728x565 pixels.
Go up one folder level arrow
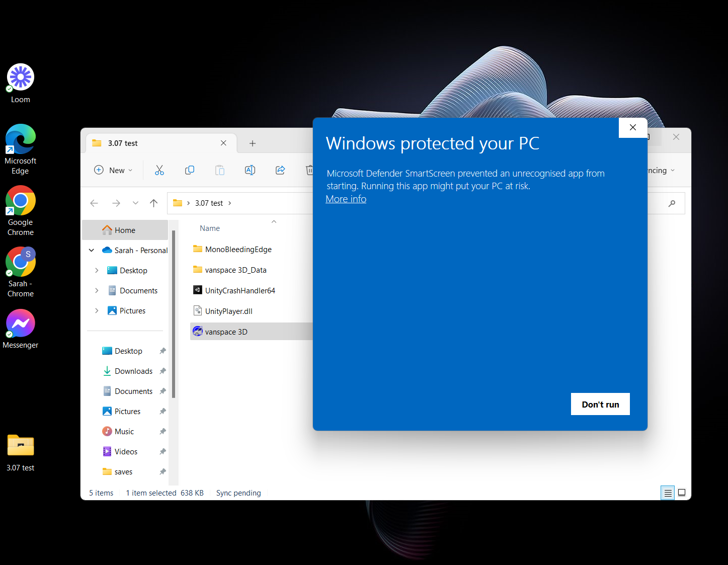pyautogui.click(x=154, y=203)
